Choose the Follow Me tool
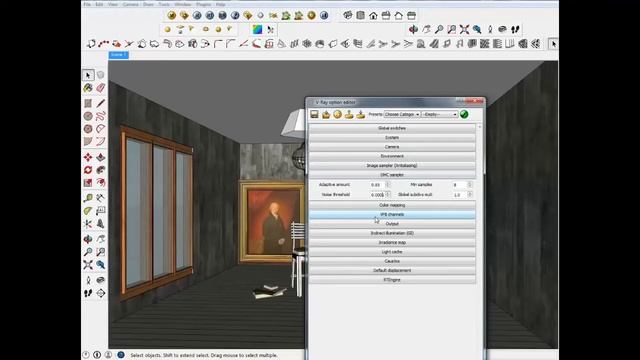Screen dimensions: 640x360 100,170
